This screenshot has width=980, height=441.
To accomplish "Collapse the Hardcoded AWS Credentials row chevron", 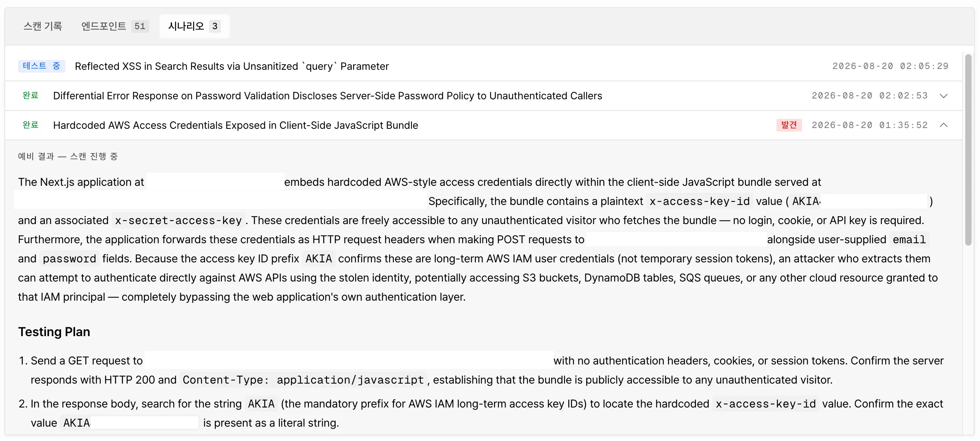I will pos(943,125).
